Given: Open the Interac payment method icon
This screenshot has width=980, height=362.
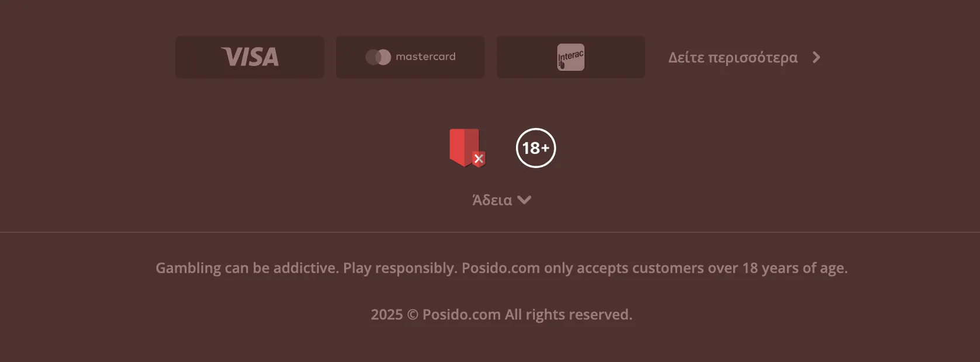Looking at the screenshot, I should 570,57.
